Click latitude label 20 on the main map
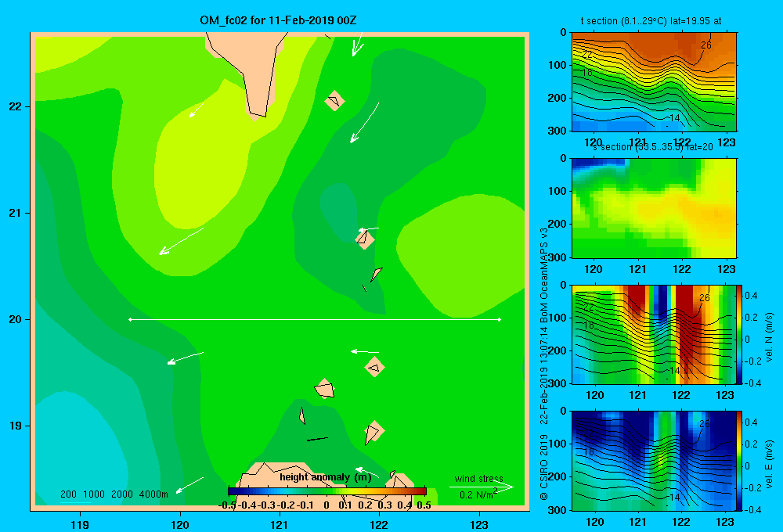The height and width of the screenshot is (532, 783). [16, 319]
